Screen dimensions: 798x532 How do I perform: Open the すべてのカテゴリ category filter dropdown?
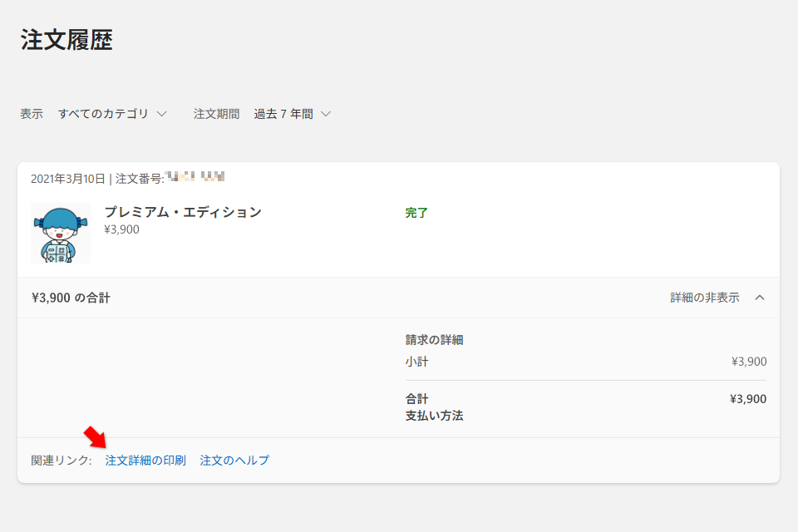pos(103,114)
